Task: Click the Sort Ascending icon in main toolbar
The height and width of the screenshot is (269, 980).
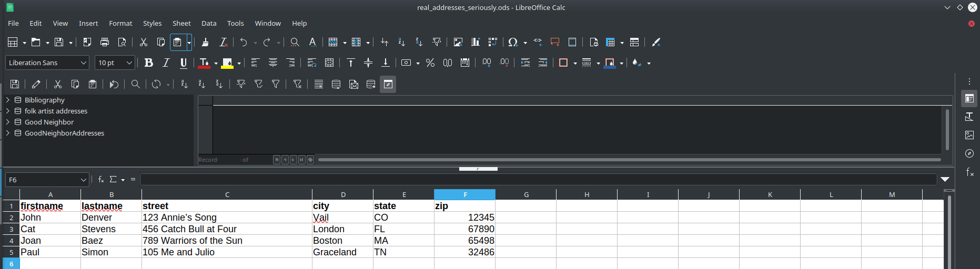Action: pyautogui.click(x=401, y=42)
